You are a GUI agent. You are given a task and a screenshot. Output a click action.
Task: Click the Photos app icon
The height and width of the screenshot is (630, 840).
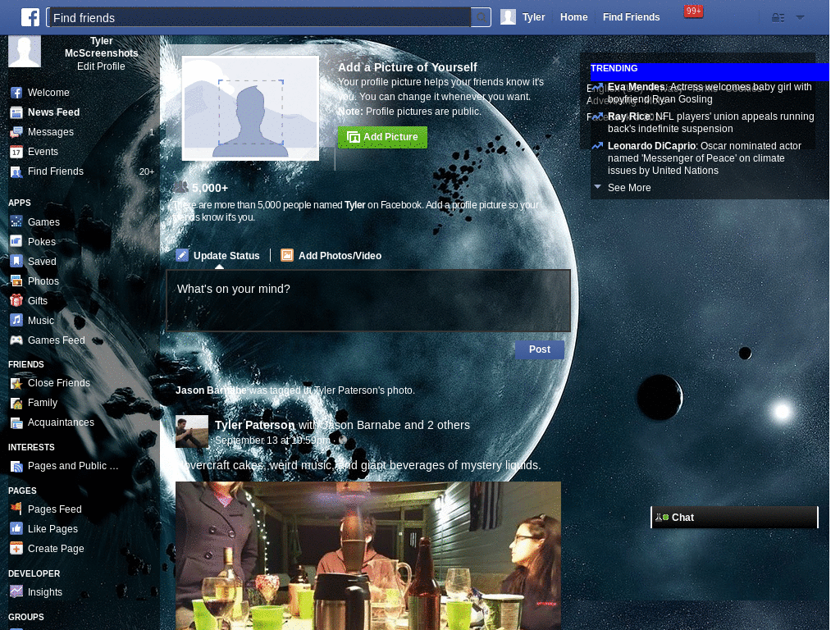click(16, 281)
